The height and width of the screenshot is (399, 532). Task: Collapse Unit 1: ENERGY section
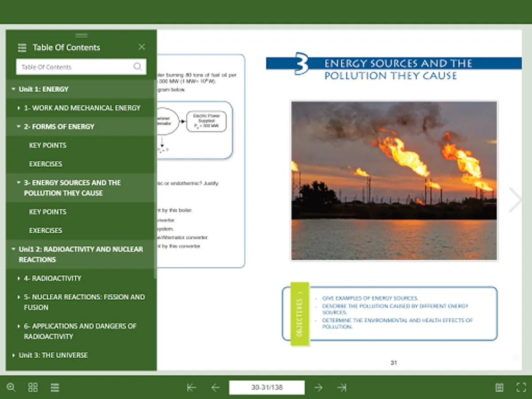click(x=14, y=89)
